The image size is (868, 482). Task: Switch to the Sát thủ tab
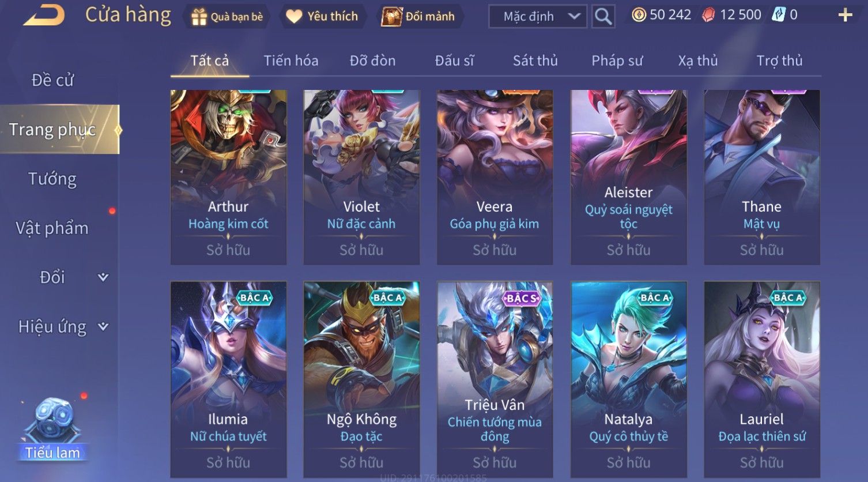pos(535,61)
